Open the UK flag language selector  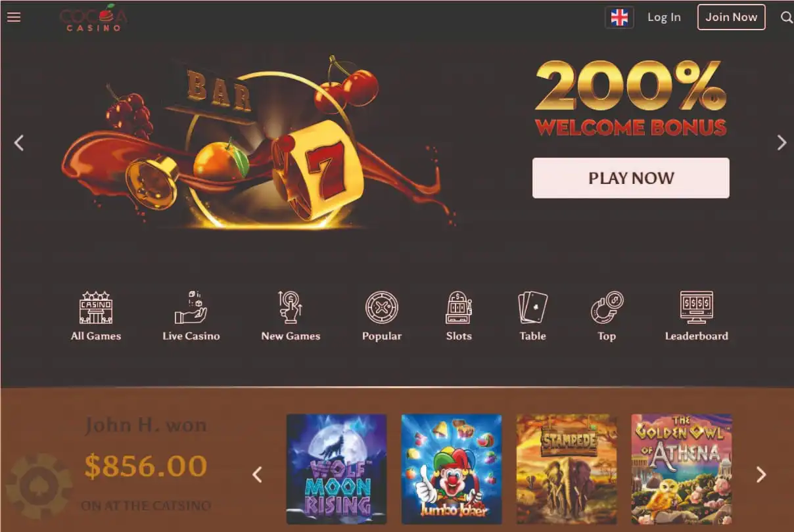tap(619, 17)
